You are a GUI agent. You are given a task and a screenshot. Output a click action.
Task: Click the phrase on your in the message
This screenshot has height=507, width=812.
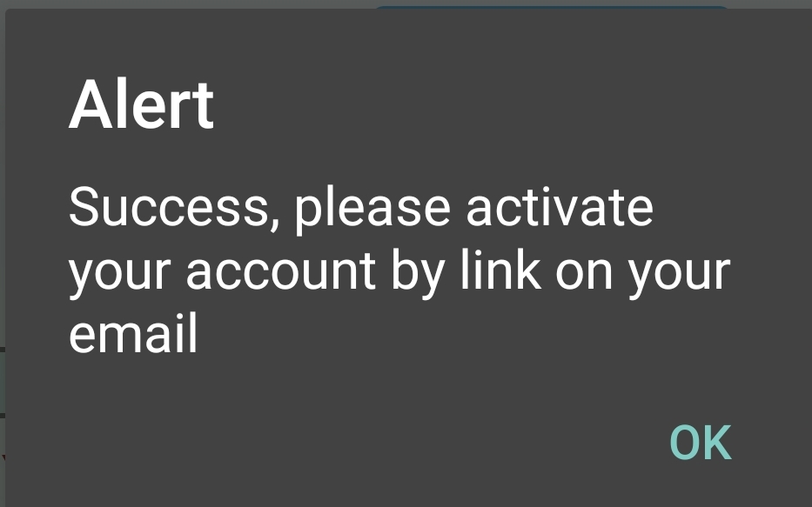(642, 274)
